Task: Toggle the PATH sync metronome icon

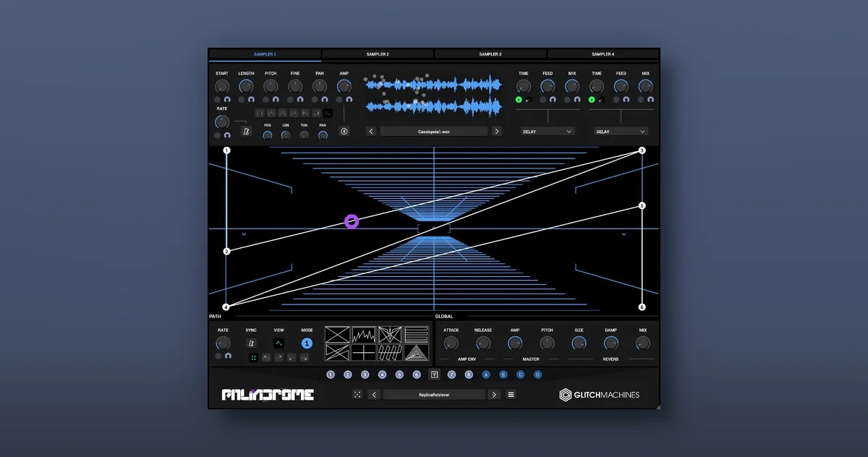Action: [251, 343]
